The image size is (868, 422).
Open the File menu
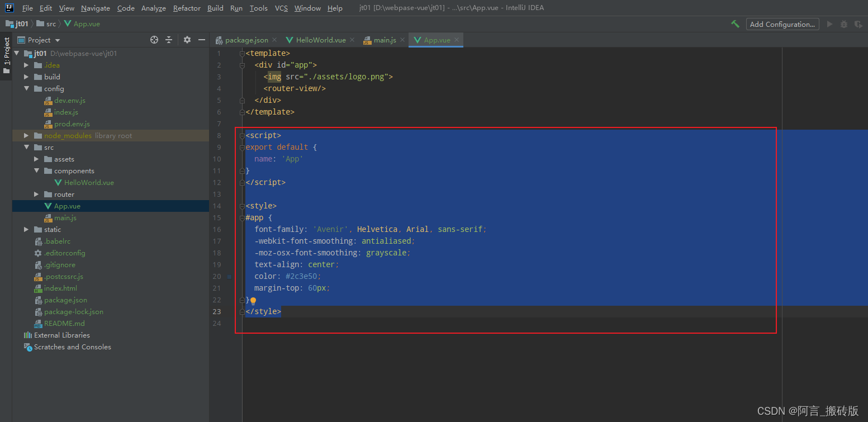tap(27, 8)
